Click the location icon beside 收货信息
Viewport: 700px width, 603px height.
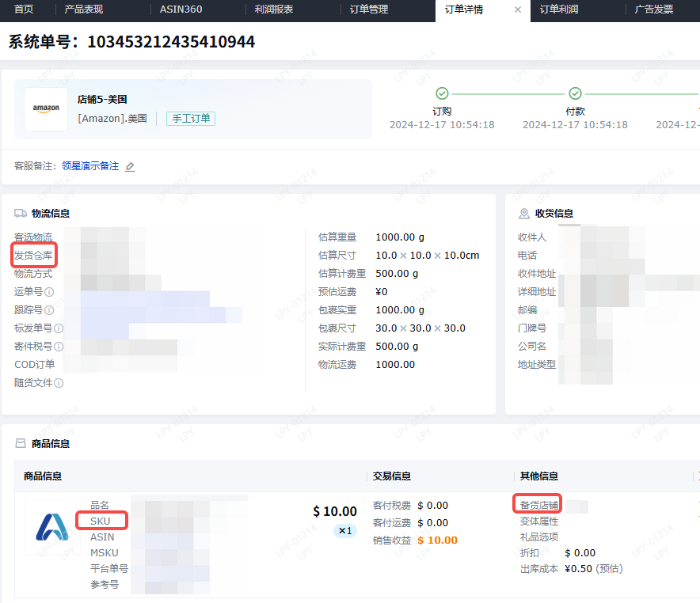click(x=524, y=214)
